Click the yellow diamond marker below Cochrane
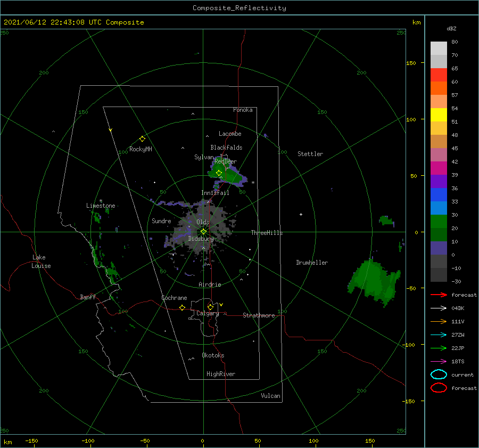 point(182,307)
